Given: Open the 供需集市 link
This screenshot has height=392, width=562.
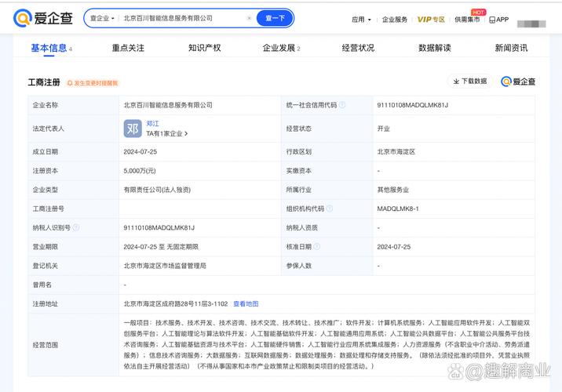Looking at the screenshot, I should pyautogui.click(x=467, y=20).
